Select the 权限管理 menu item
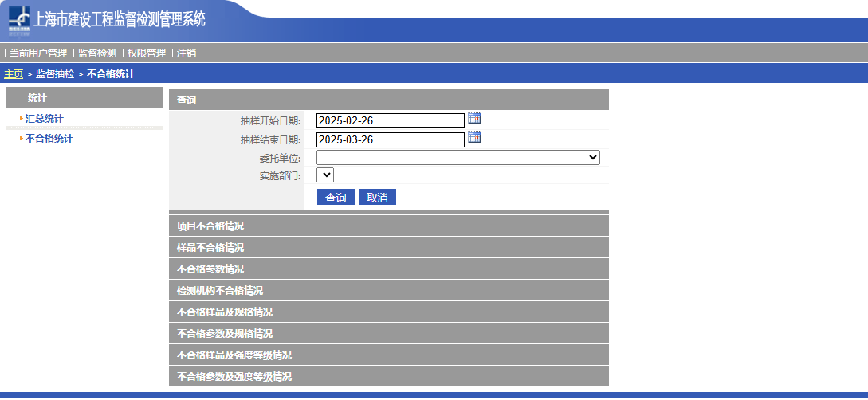 tap(147, 53)
